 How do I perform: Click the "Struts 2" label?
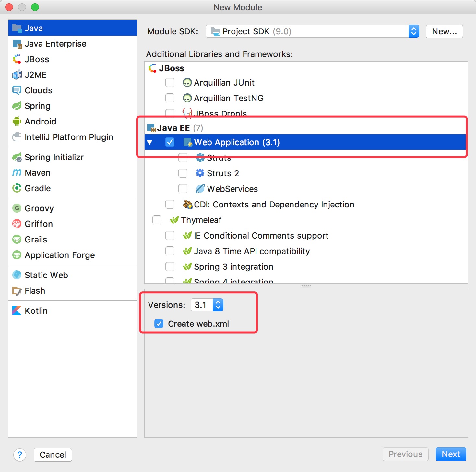click(223, 173)
